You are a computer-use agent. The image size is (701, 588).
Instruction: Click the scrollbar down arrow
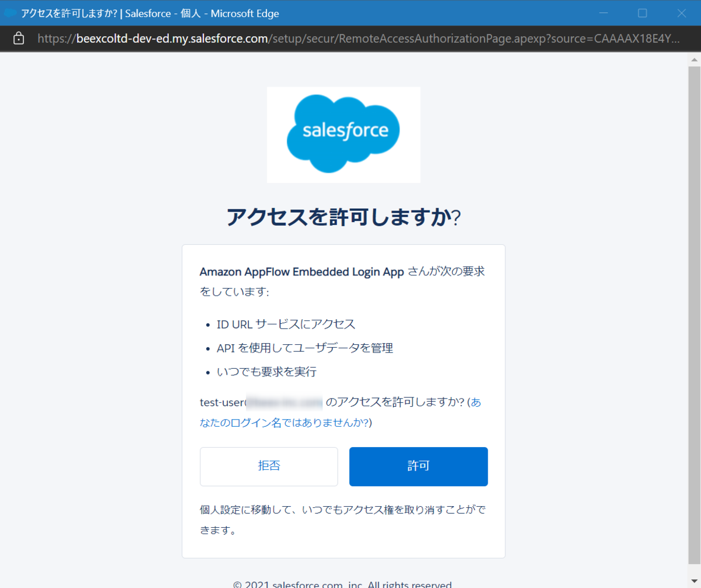coord(693,580)
